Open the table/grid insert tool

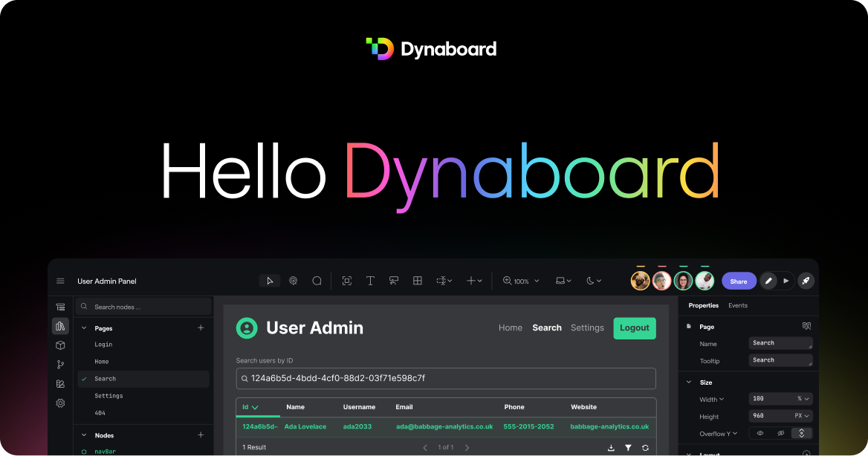click(417, 281)
